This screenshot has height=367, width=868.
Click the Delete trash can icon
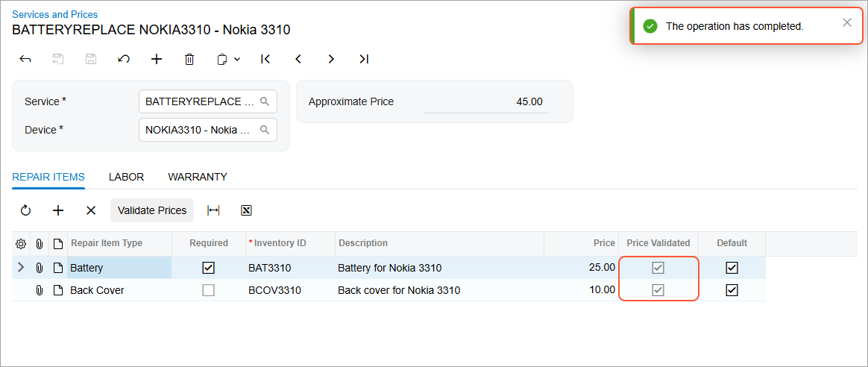click(x=189, y=59)
